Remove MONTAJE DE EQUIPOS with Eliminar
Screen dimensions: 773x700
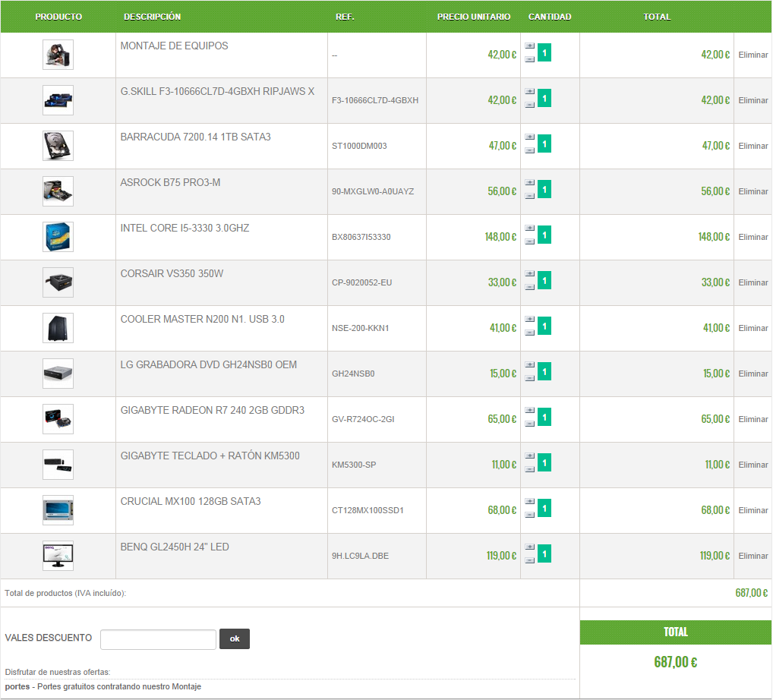pos(752,55)
